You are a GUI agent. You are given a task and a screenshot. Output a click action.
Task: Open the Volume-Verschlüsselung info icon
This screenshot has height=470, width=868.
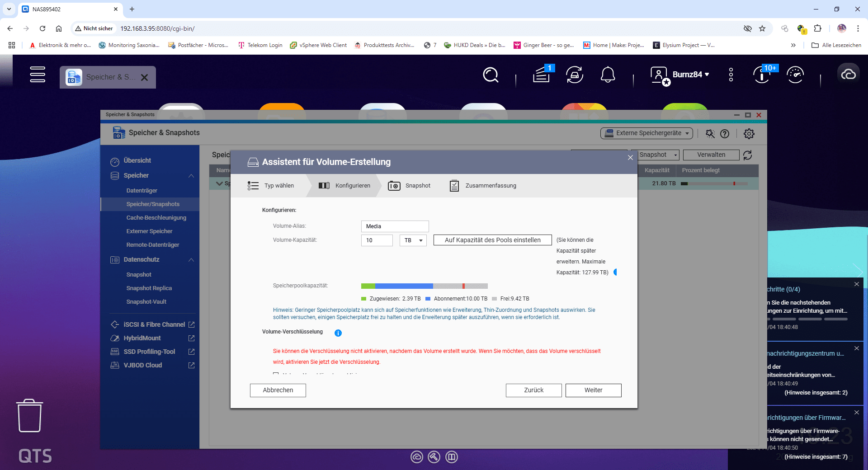[x=338, y=333]
